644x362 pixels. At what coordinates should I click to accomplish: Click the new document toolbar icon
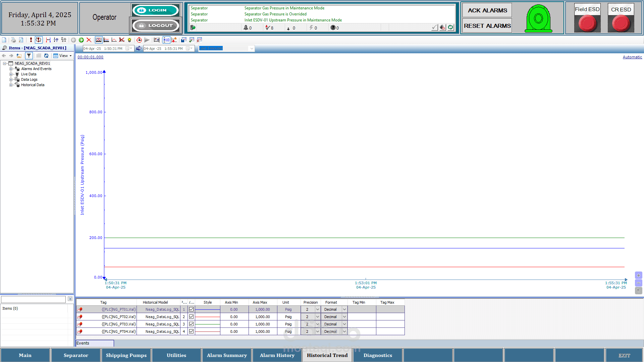4,40
